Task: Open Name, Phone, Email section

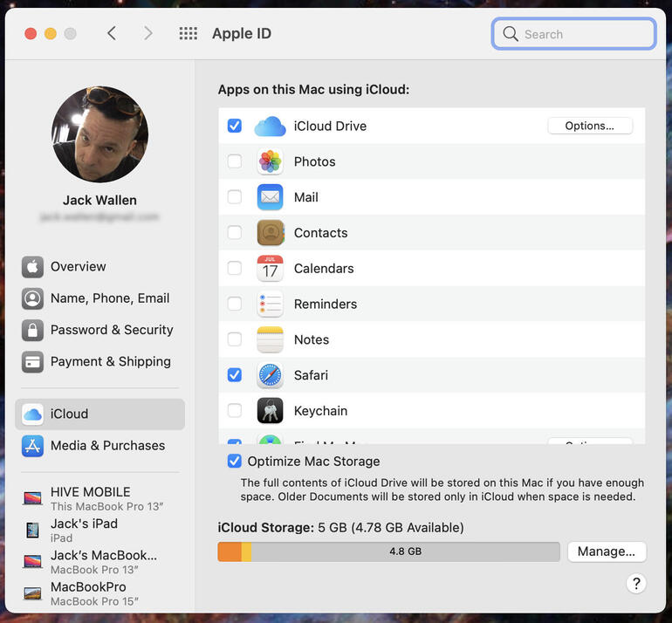Action: [99, 298]
